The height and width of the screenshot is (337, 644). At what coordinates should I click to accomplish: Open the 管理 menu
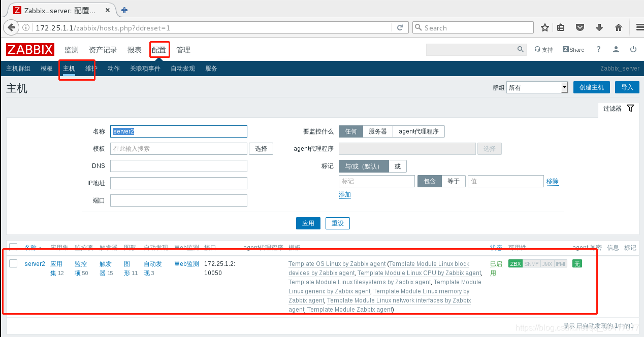coord(183,50)
